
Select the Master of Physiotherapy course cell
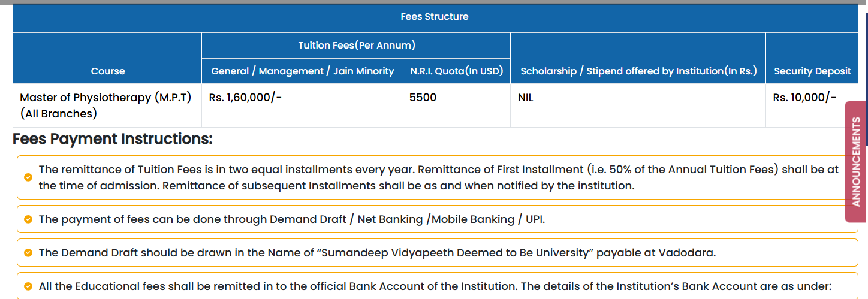point(106,105)
